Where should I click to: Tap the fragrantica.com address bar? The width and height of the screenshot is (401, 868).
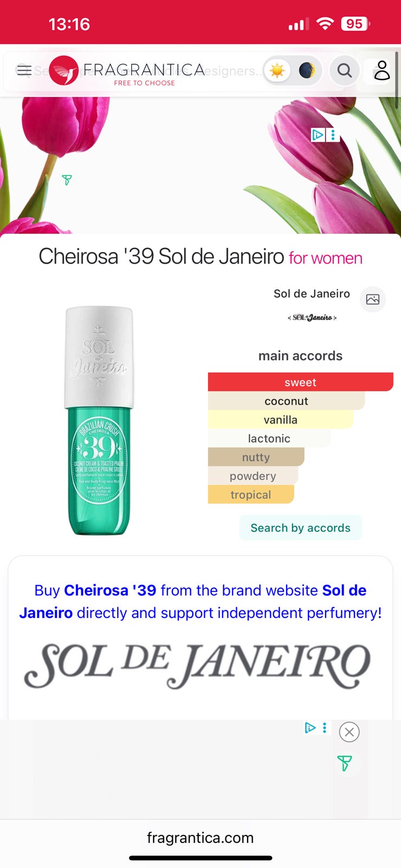(200, 838)
